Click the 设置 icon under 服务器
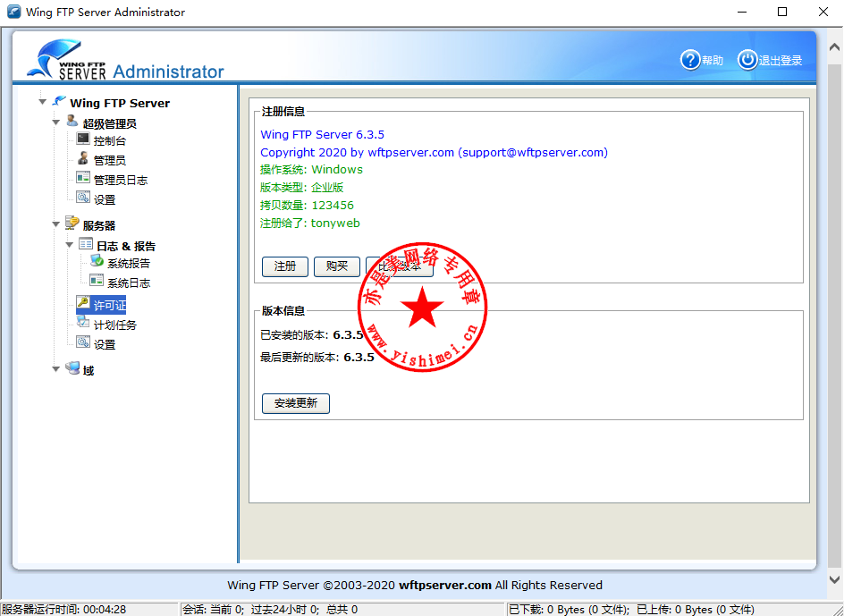 [83, 342]
